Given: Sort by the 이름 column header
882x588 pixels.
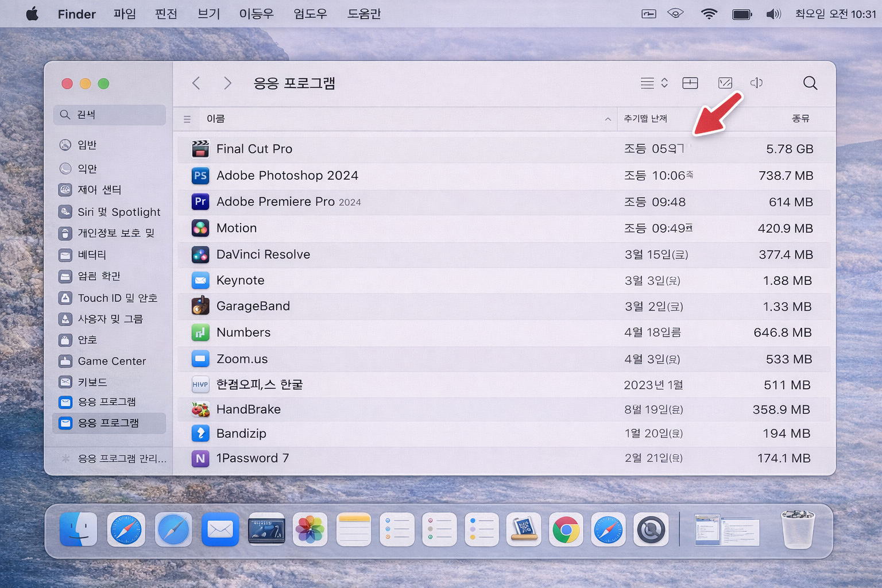Looking at the screenshot, I should click(215, 119).
